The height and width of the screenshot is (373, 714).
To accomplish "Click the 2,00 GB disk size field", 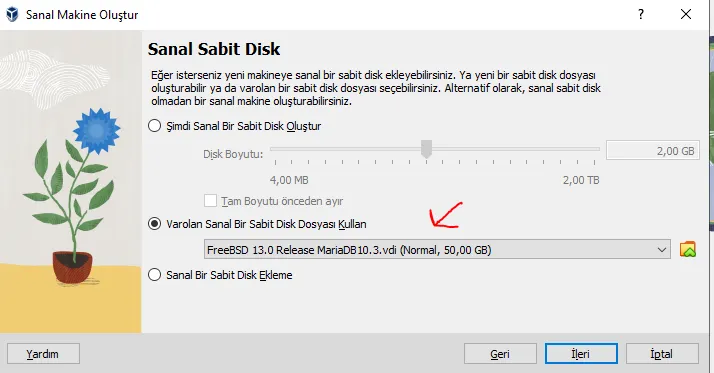I will [653, 151].
